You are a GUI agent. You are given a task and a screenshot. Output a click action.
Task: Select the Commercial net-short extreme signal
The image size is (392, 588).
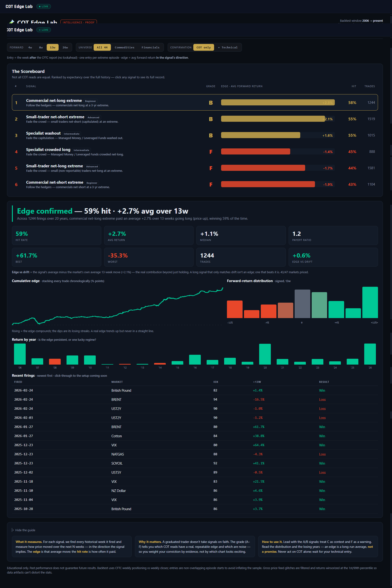point(195,184)
